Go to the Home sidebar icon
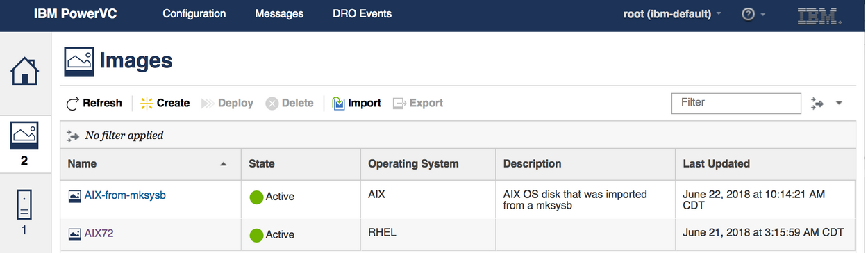The image size is (868, 253). click(x=24, y=70)
